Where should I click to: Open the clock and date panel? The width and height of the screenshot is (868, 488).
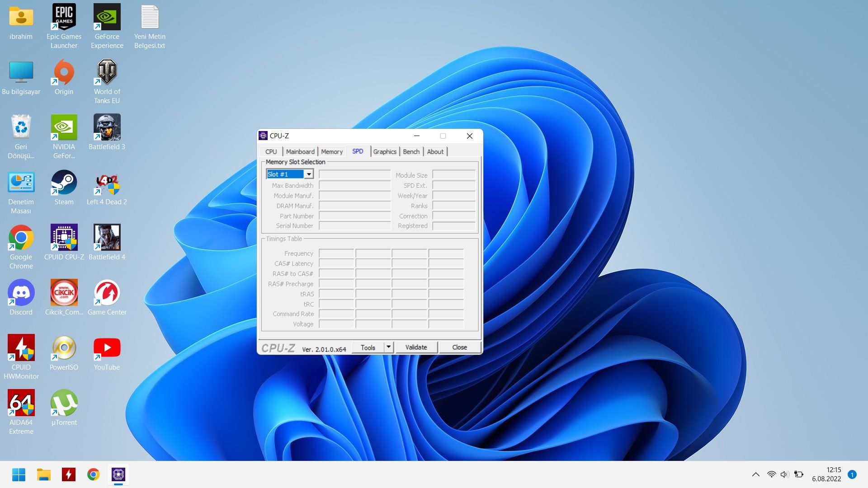point(826,474)
